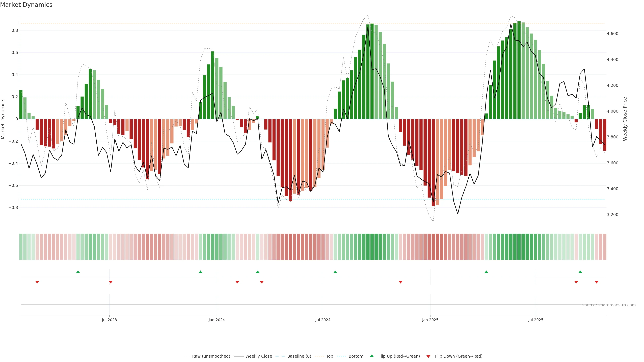Click the green triangle icon in the legend
This screenshot has height=362, width=644.
click(x=372, y=356)
